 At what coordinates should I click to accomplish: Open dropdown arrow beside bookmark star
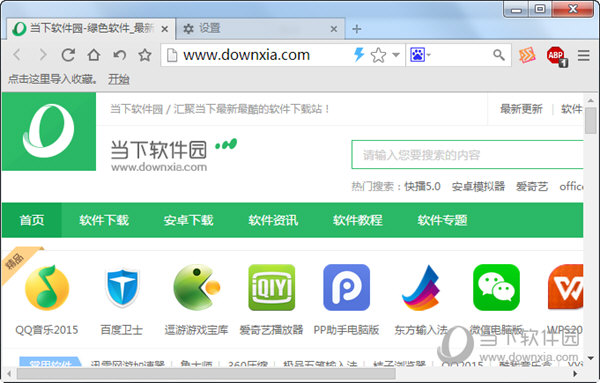pos(396,55)
